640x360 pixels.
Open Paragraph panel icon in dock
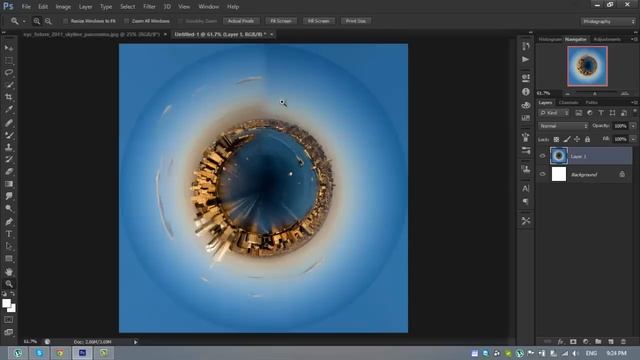click(526, 202)
